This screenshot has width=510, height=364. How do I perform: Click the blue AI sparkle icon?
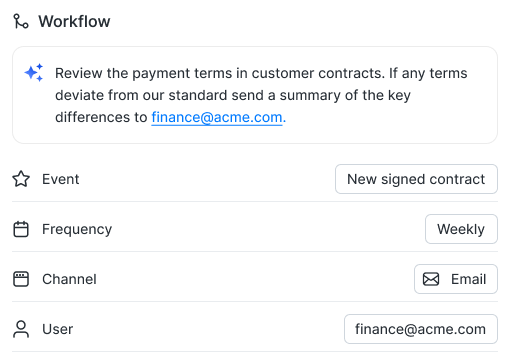(34, 72)
